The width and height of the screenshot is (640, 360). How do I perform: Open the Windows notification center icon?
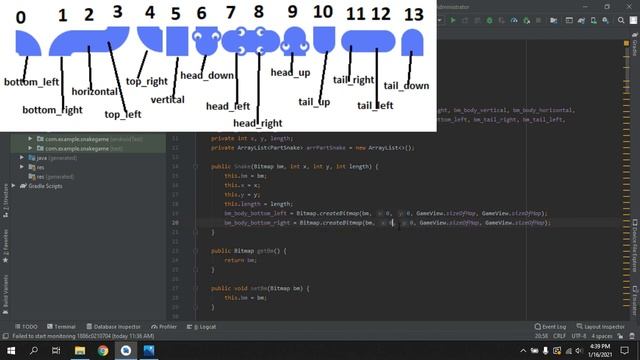point(624,351)
